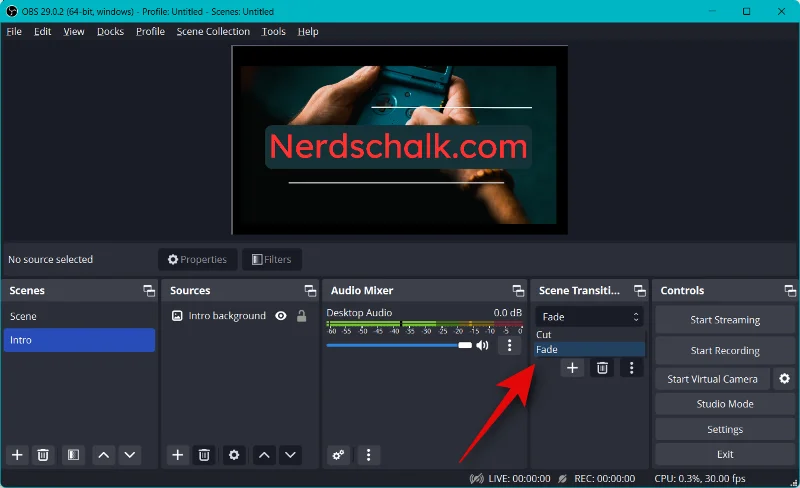Click Start Streaming button
800x488 pixels.
(725, 320)
